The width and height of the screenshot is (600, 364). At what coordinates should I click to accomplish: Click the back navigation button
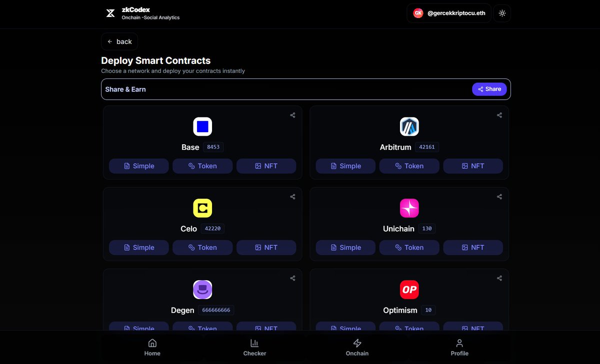(119, 41)
